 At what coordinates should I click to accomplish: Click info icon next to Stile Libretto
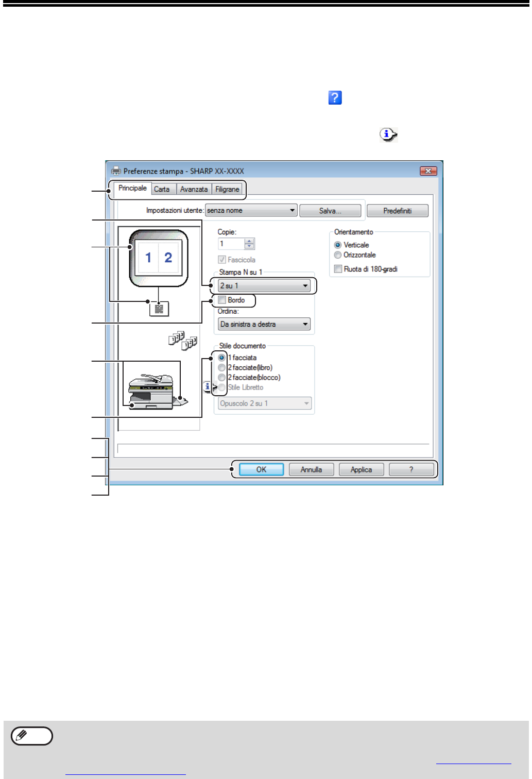[208, 386]
